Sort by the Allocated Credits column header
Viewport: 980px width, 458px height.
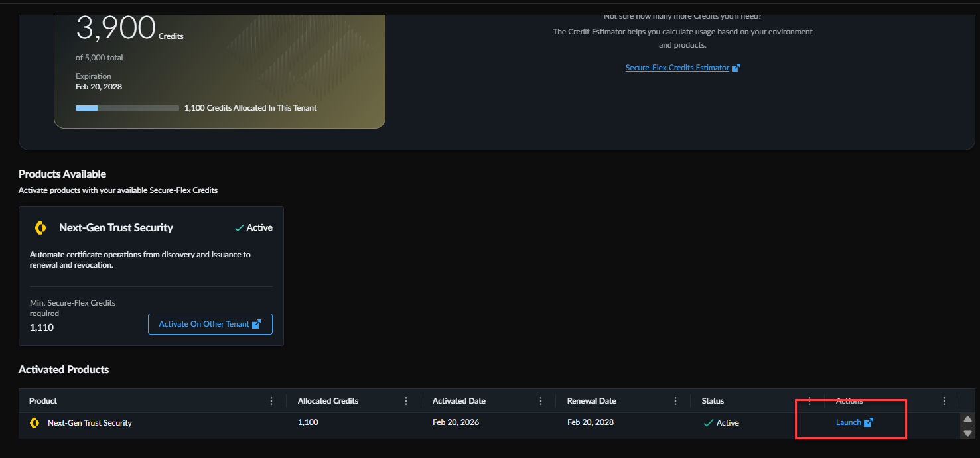point(328,401)
